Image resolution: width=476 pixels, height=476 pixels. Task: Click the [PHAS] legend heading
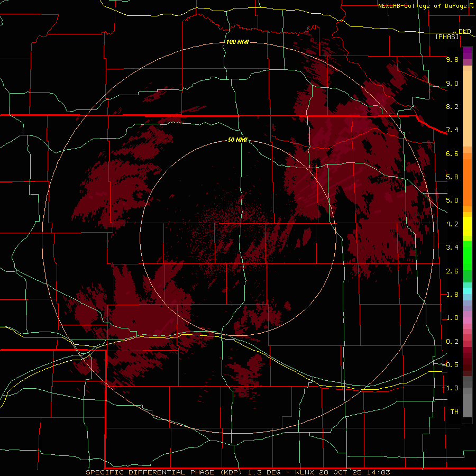click(447, 36)
